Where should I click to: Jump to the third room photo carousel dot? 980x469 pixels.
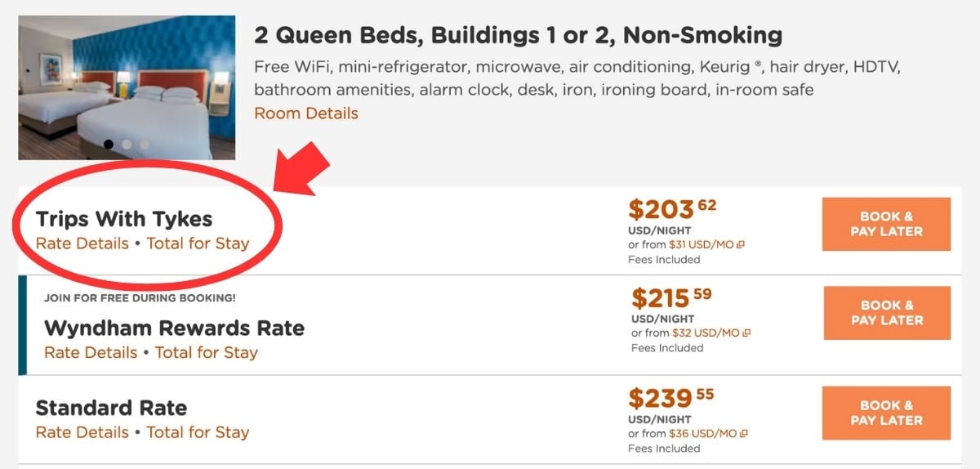click(x=145, y=145)
